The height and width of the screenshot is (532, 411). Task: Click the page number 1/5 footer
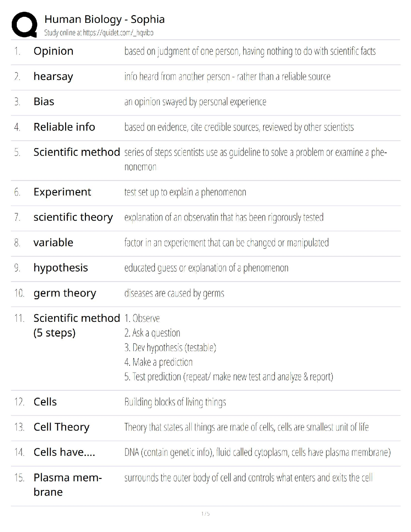click(x=205, y=514)
